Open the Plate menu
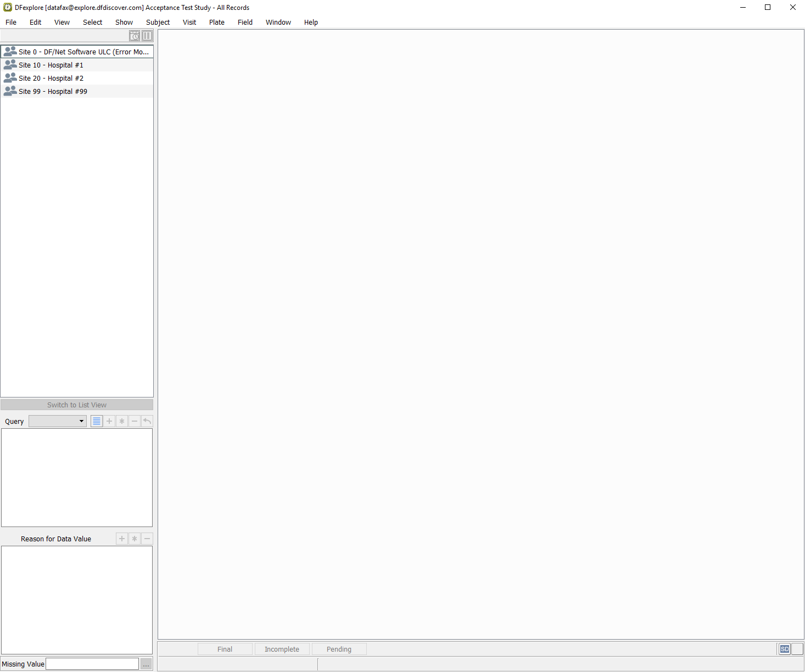805x672 pixels. (x=216, y=23)
